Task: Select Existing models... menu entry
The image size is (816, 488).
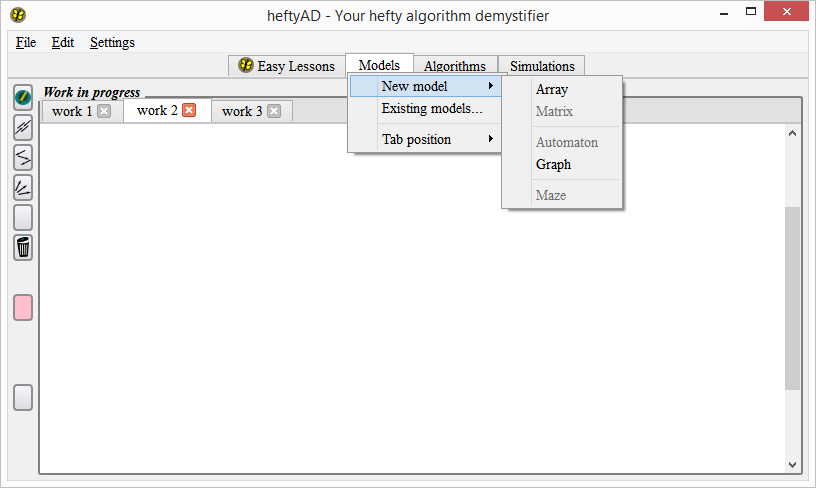Action: (432, 108)
